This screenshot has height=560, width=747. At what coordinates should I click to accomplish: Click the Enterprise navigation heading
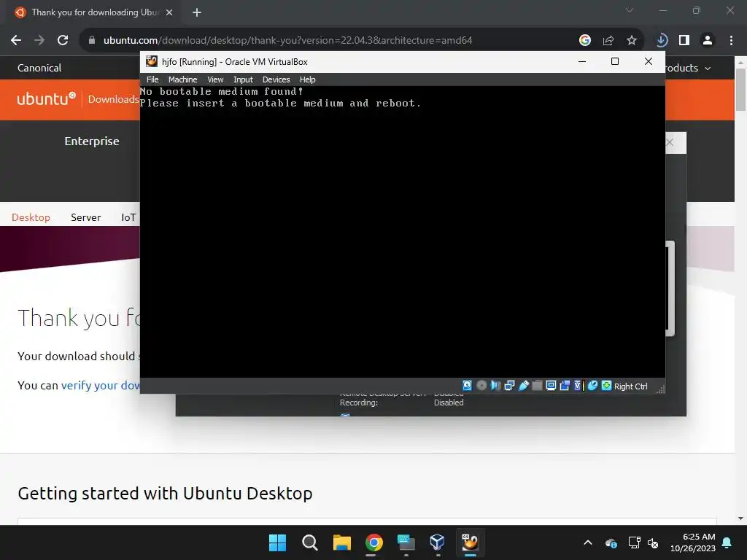(92, 141)
